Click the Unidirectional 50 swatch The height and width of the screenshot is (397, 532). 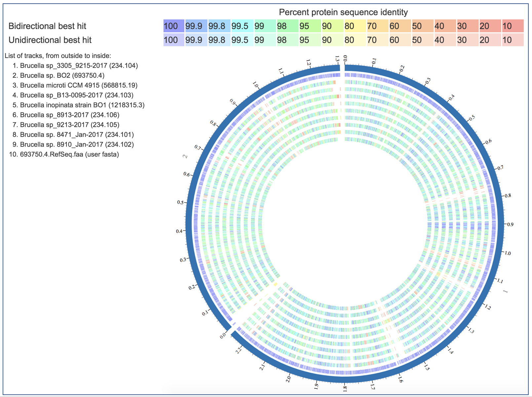pos(422,40)
